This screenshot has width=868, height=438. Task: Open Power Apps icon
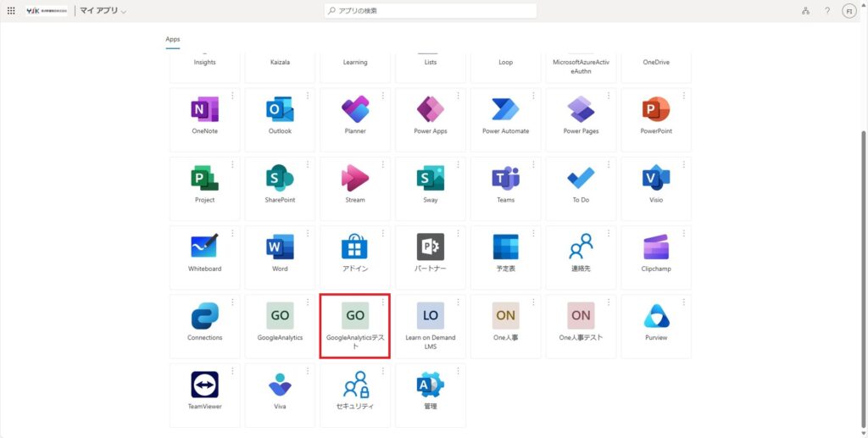coord(431,109)
